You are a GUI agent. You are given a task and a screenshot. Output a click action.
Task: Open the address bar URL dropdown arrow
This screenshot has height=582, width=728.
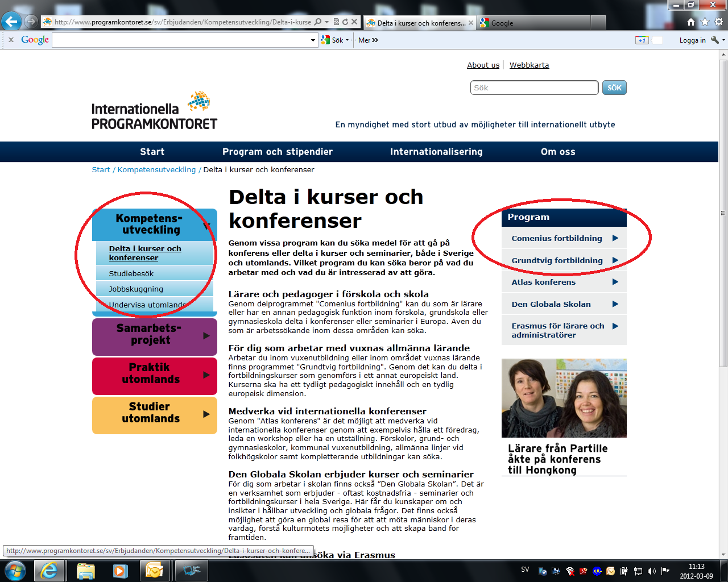326,22
